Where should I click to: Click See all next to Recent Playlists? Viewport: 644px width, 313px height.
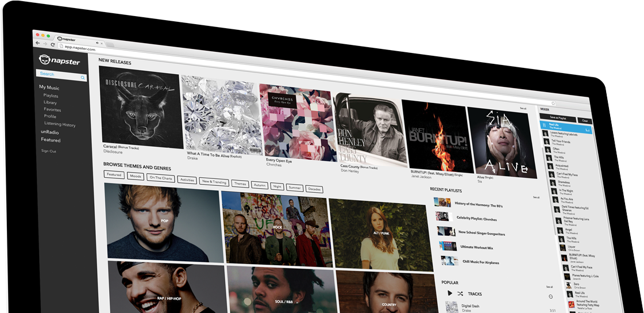pyautogui.click(x=535, y=197)
